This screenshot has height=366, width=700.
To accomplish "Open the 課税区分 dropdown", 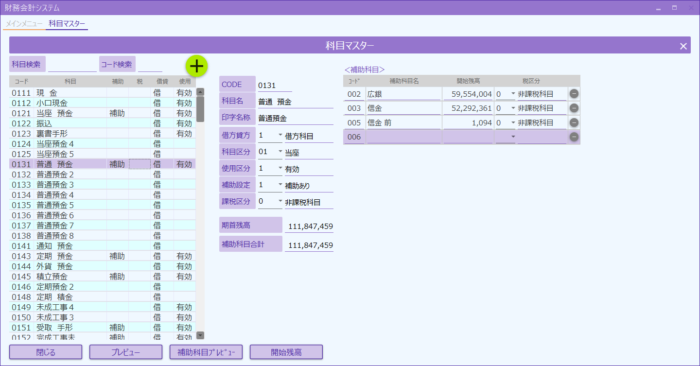I will [x=280, y=201].
